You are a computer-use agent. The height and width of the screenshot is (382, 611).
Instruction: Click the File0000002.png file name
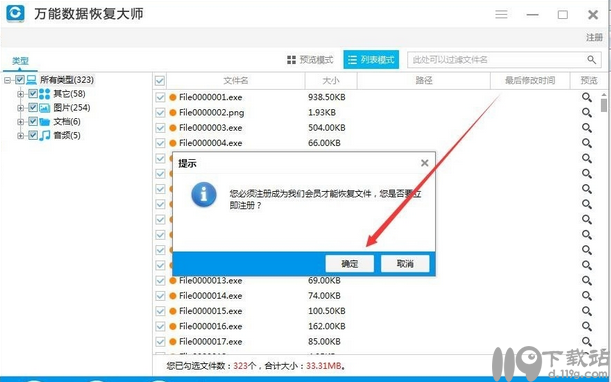pos(212,113)
